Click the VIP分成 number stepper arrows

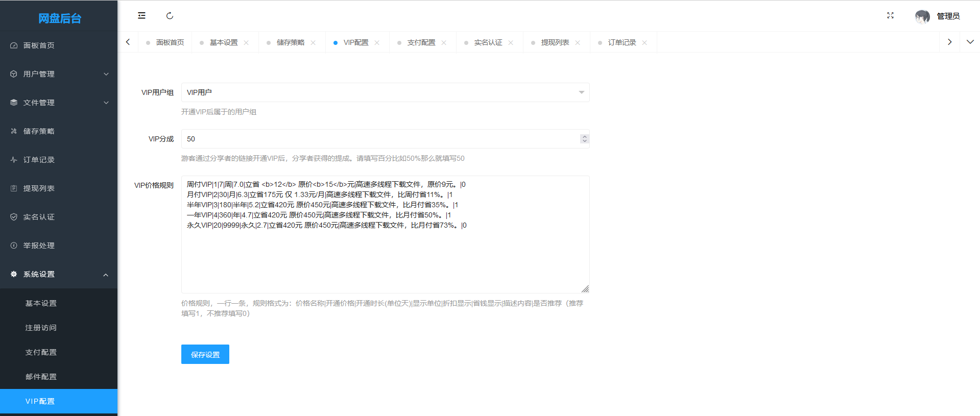584,139
